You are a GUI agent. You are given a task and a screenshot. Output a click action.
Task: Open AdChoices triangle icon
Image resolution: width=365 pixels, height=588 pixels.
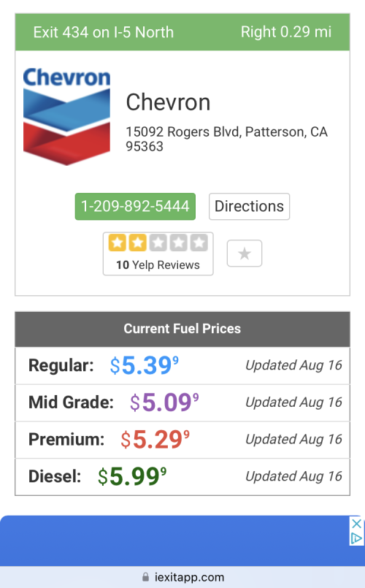356,538
